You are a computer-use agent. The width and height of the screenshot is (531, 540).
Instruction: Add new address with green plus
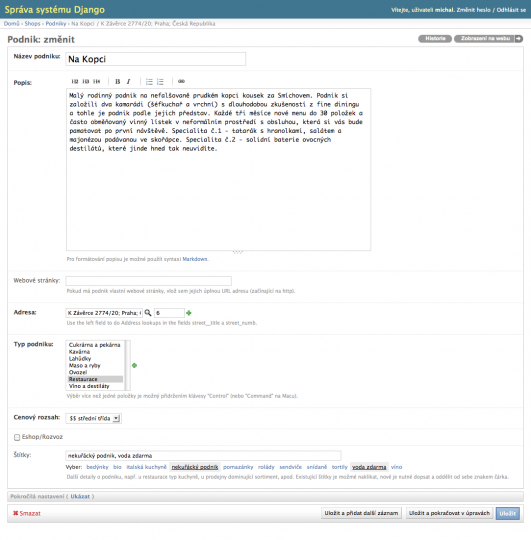pos(189,313)
